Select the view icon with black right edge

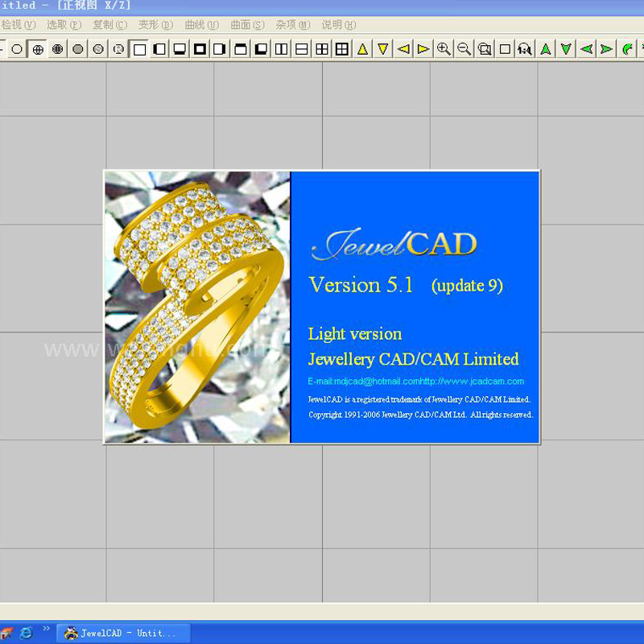(x=220, y=49)
